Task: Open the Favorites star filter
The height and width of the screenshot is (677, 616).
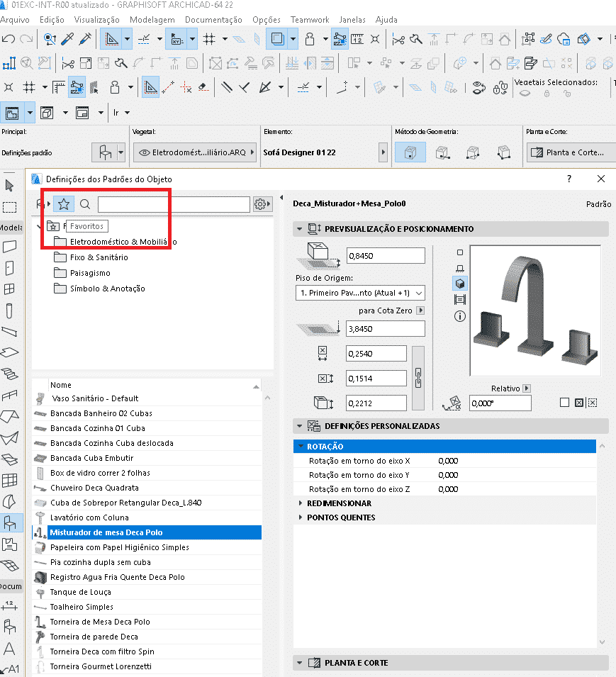Action: (64, 203)
